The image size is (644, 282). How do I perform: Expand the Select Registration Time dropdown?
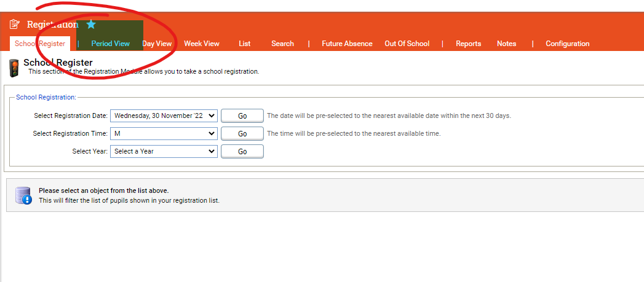pyautogui.click(x=164, y=133)
